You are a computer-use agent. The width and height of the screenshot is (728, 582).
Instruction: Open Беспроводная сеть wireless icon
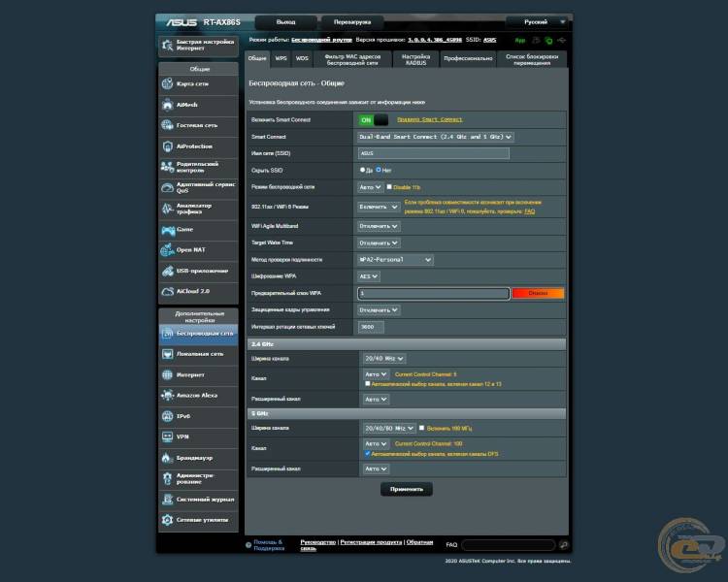coord(167,334)
